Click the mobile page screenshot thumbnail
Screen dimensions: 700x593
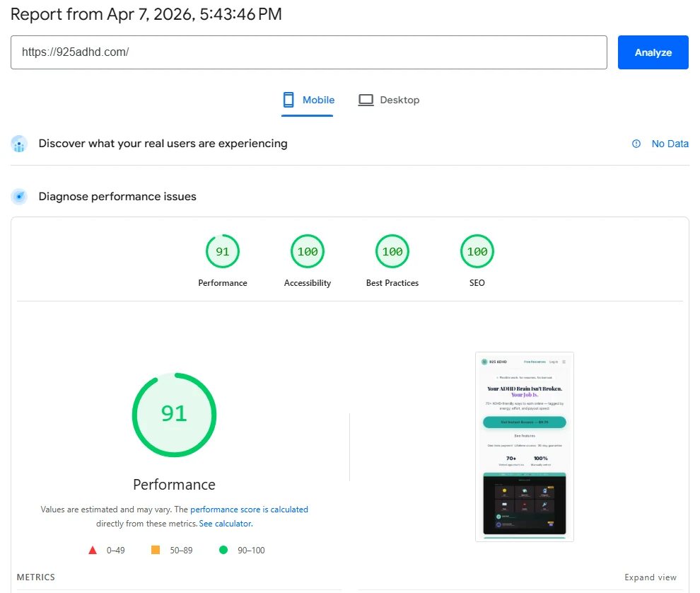[x=525, y=447]
